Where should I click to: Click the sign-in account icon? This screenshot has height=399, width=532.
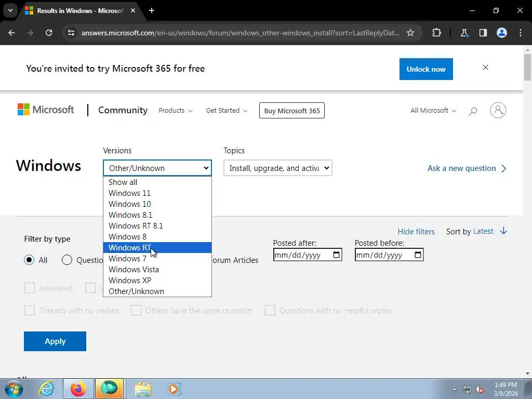tap(498, 110)
